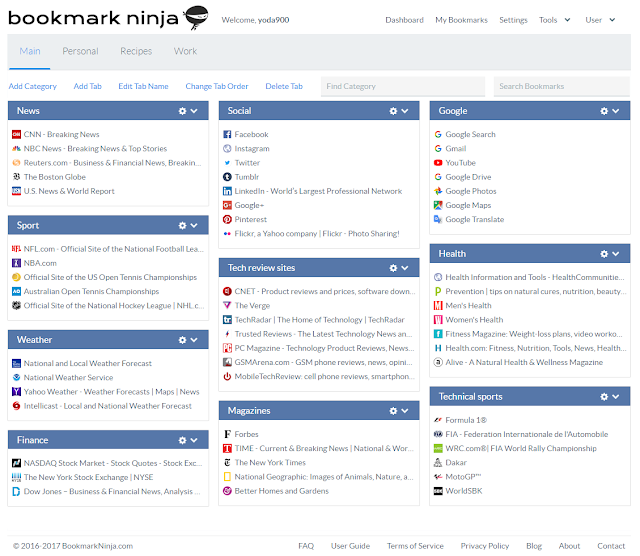This screenshot has height=556, width=640.
Task: Click the Facebook favicon icon
Action: click(x=227, y=134)
